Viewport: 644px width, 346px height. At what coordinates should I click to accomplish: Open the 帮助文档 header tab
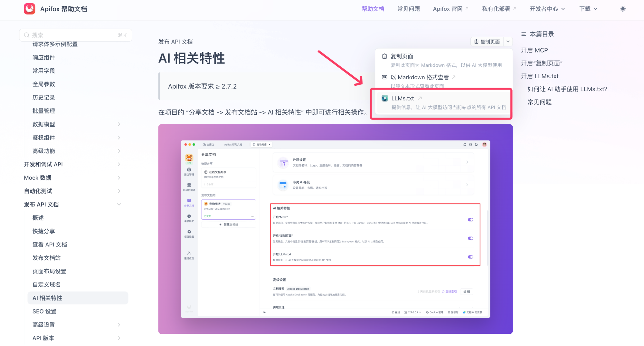click(373, 9)
